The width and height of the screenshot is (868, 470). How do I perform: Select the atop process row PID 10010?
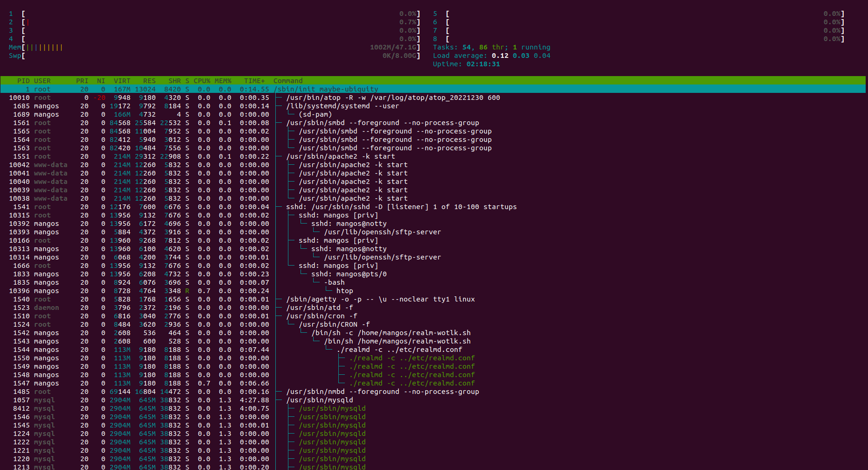click(x=433, y=98)
